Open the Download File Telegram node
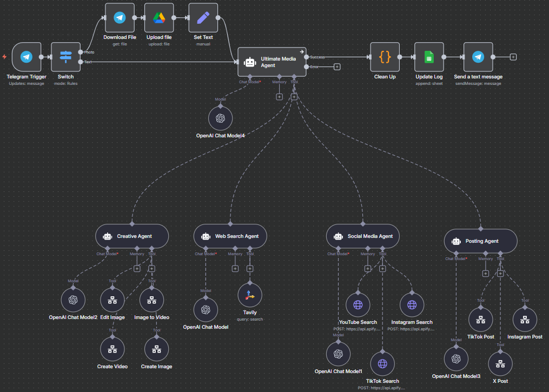Screen dimensions: 549x392 tap(119, 17)
